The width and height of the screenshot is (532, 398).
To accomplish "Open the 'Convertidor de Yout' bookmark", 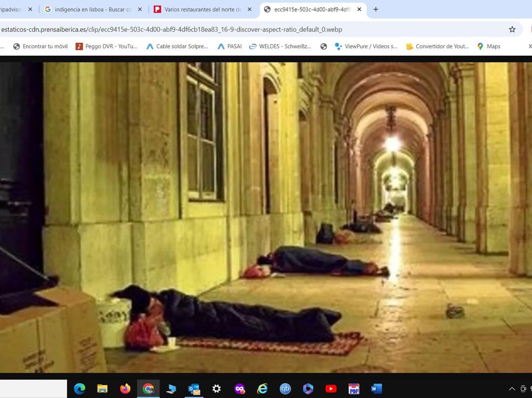I will coord(437,46).
